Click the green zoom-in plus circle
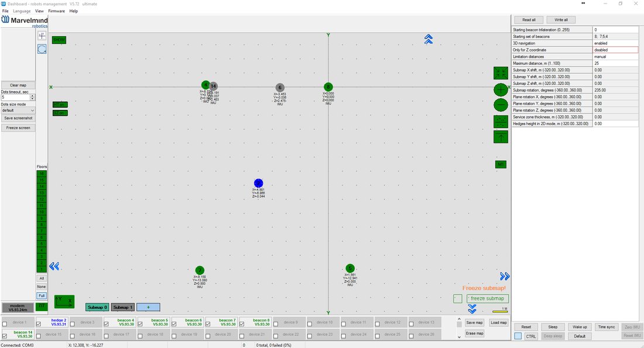The width and height of the screenshot is (644, 348). pyautogui.click(x=500, y=90)
